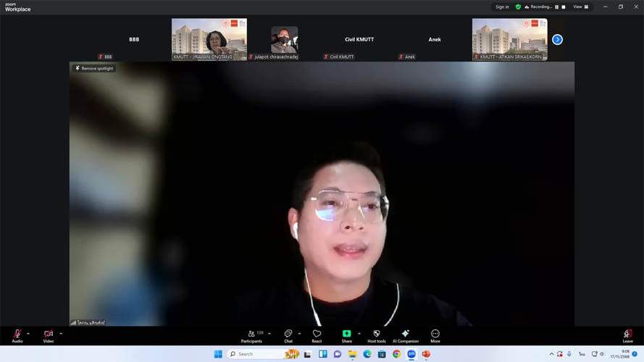Image resolution: width=644 pixels, height=362 pixels.
Task: Expand the audio options arrow
Action: point(28,334)
